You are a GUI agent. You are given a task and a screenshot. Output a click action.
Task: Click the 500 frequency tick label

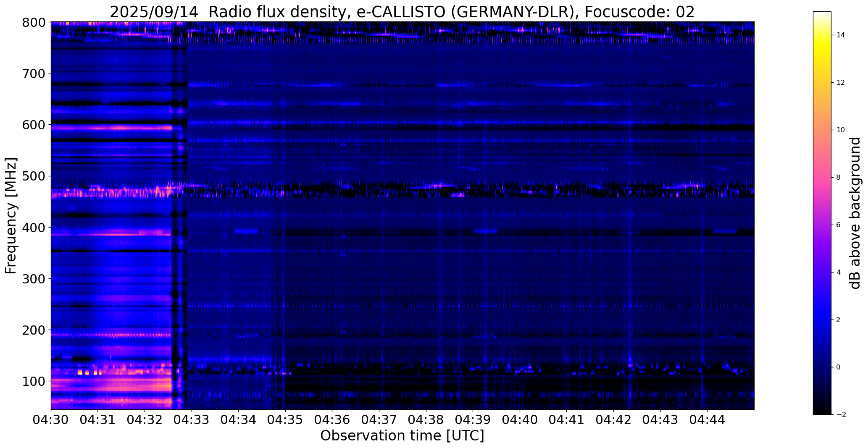click(x=34, y=176)
